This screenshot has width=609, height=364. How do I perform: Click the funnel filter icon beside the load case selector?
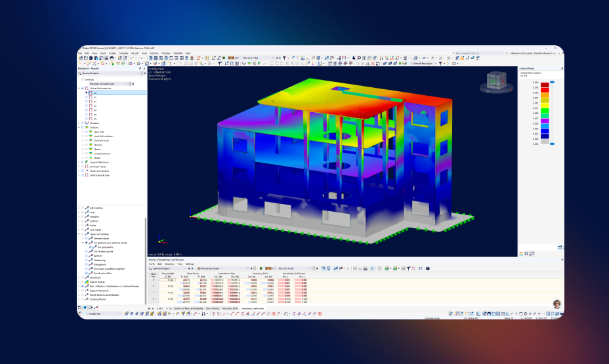coord(284,58)
